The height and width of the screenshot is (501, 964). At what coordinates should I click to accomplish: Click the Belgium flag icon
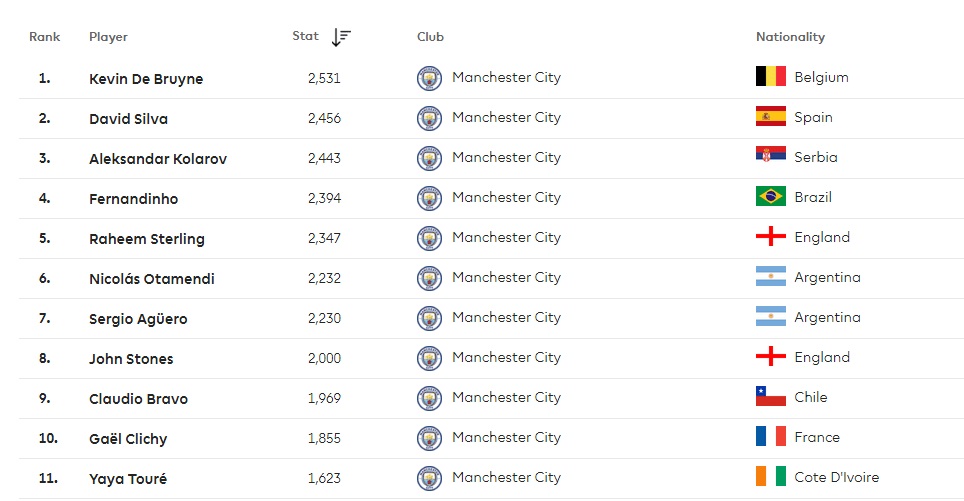pos(770,77)
